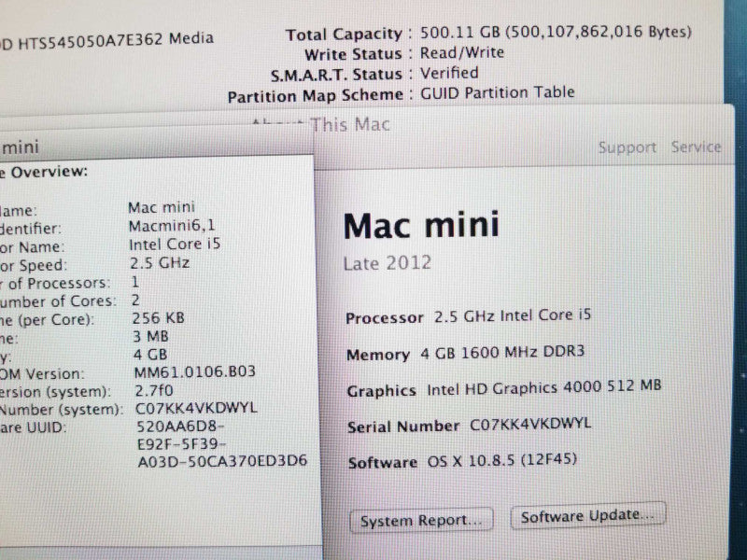Select the Processor value 2.5 GHz Intel Core i5

[x=513, y=315]
